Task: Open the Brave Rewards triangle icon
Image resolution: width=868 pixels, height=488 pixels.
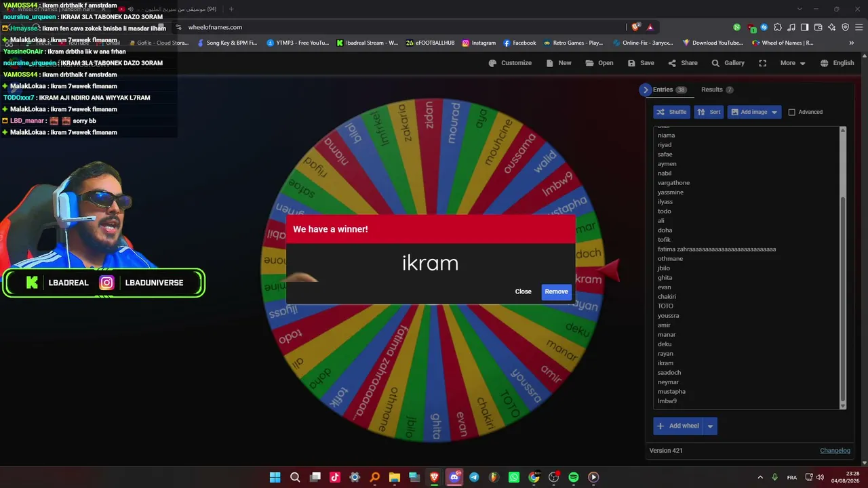Action: click(x=650, y=27)
